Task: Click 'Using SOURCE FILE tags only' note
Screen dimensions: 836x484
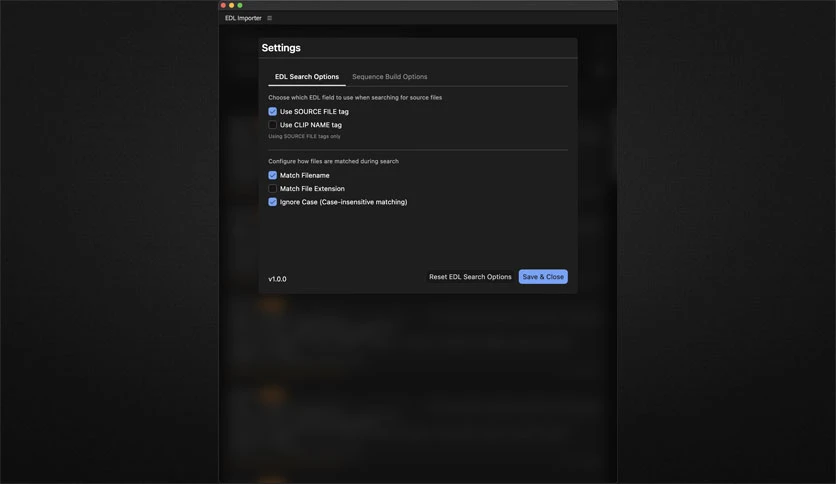Action: 304,136
